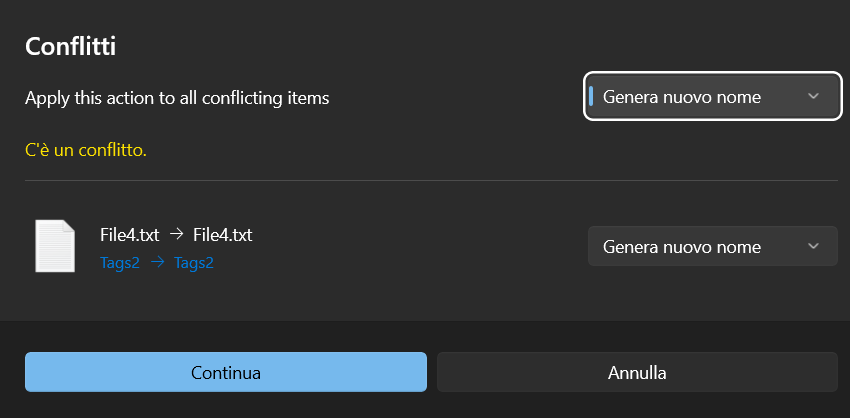Click the "Apply this action to all" label
The width and height of the screenshot is (850, 418).
pyautogui.click(x=177, y=98)
